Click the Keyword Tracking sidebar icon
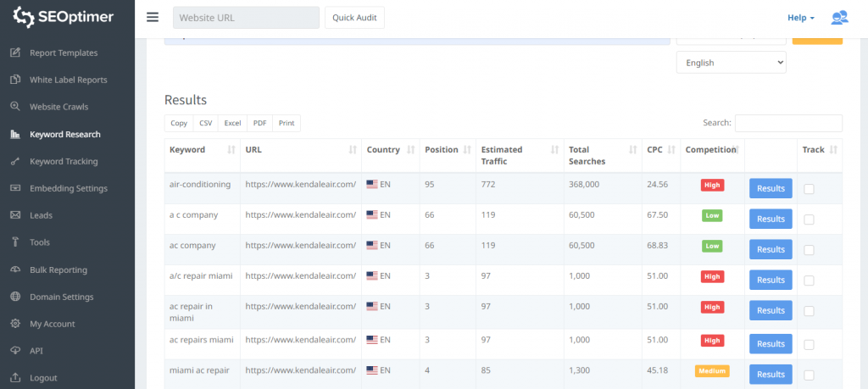This screenshot has height=389, width=868. click(14, 161)
